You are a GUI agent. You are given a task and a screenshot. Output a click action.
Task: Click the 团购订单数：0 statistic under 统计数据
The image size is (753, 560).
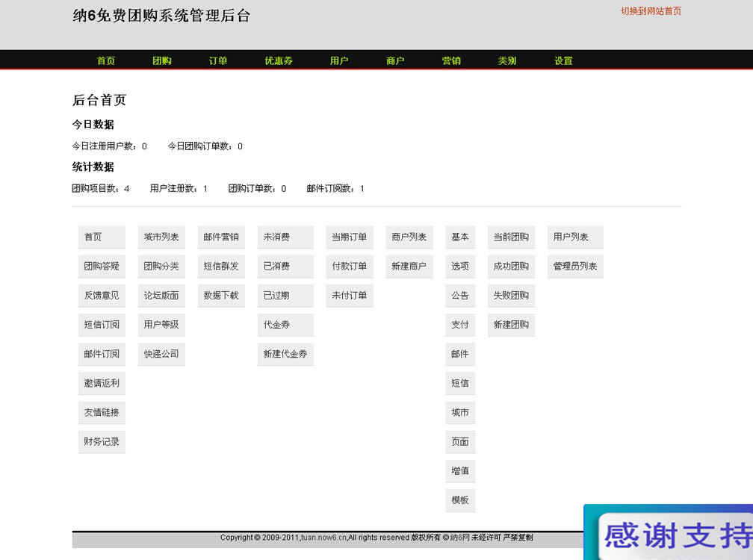(x=257, y=189)
